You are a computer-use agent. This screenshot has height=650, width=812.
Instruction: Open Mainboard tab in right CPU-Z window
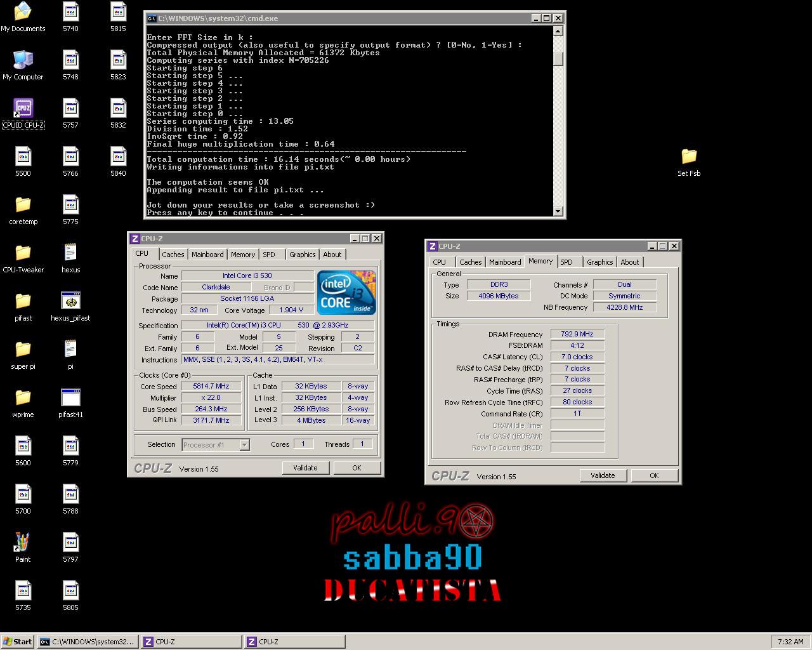[505, 262]
